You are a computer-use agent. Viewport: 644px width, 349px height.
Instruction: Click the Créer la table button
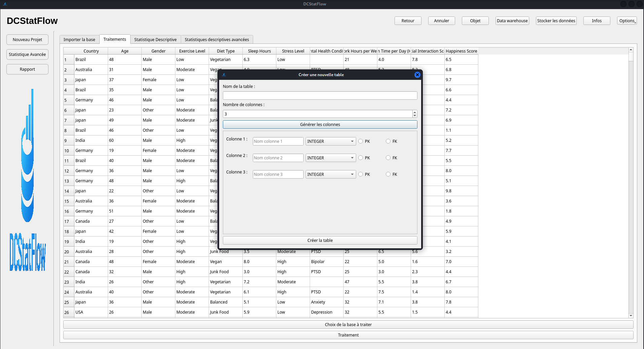pos(320,241)
